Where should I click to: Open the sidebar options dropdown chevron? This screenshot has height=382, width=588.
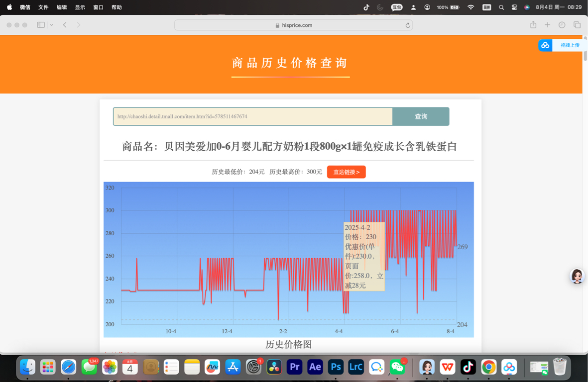[51, 25]
